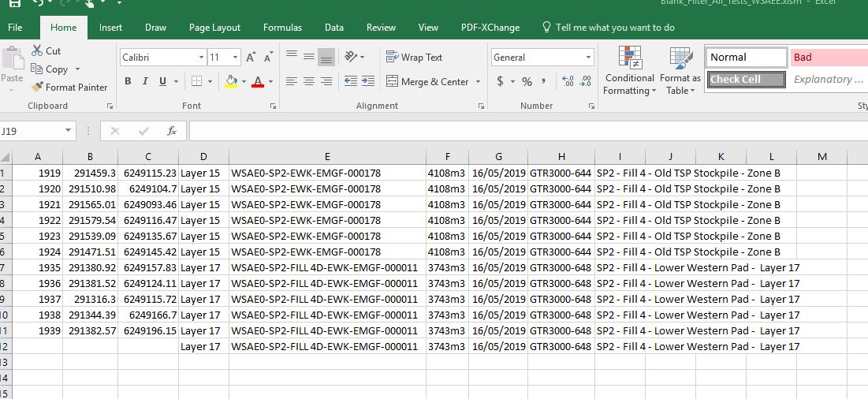This screenshot has height=399, width=868.
Task: Increase font size with the large A
Action: click(251, 57)
